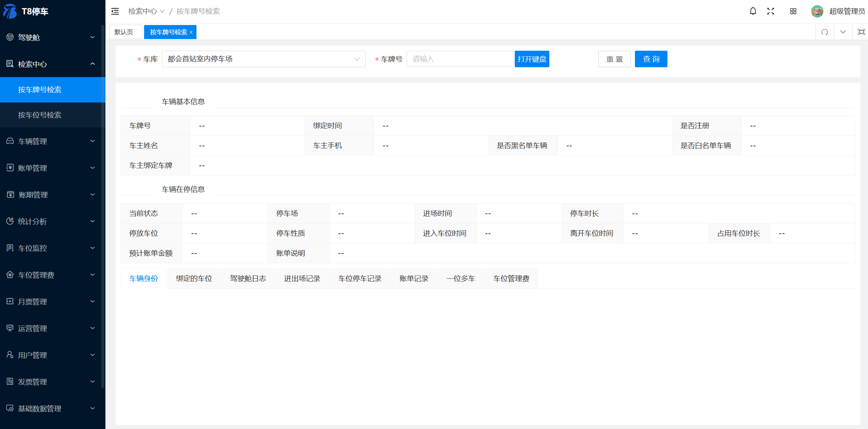Click the sidebar vertical scrollbar
Image resolution: width=868 pixels, height=429 pixels.
click(103, 206)
